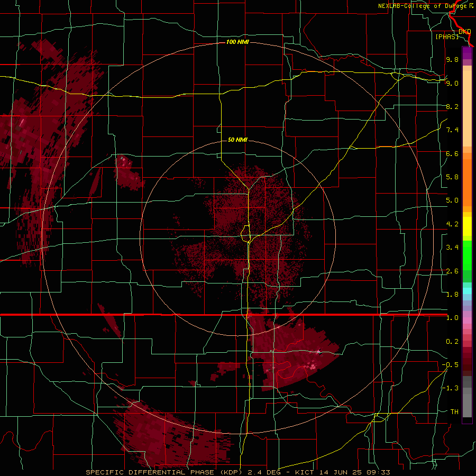
Task: Click the 6.6 scale value
Action: click(x=452, y=153)
